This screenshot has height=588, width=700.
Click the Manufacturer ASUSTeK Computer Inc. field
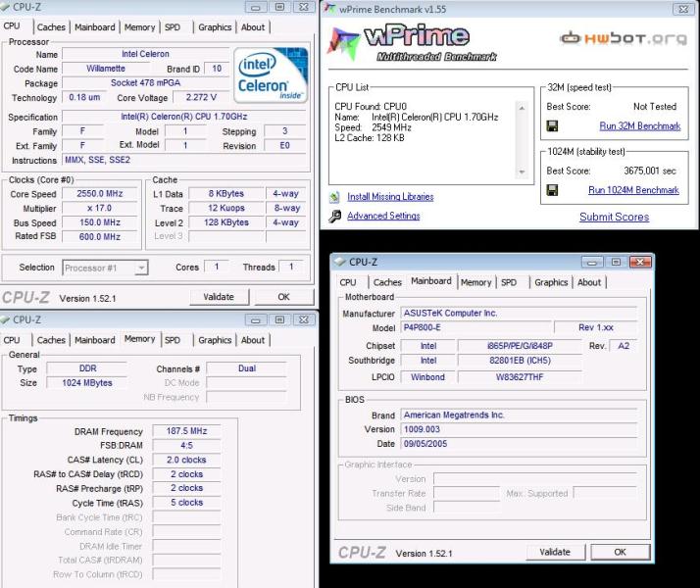tap(519, 314)
